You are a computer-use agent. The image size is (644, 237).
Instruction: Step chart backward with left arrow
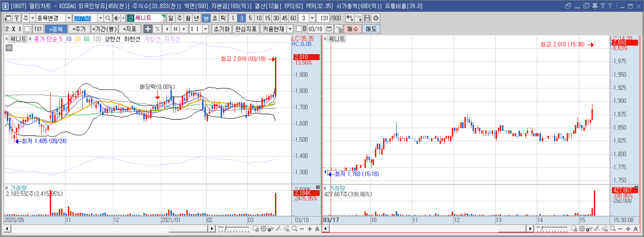(167, 29)
